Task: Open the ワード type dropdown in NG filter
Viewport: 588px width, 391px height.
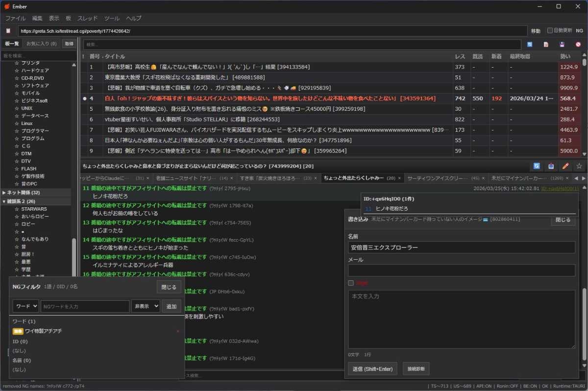Action: click(x=25, y=306)
